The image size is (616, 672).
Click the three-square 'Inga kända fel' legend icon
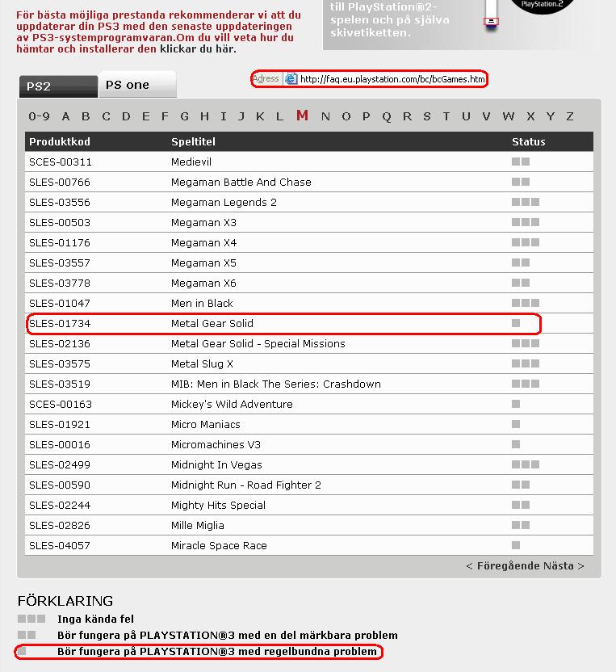pyautogui.click(x=31, y=619)
